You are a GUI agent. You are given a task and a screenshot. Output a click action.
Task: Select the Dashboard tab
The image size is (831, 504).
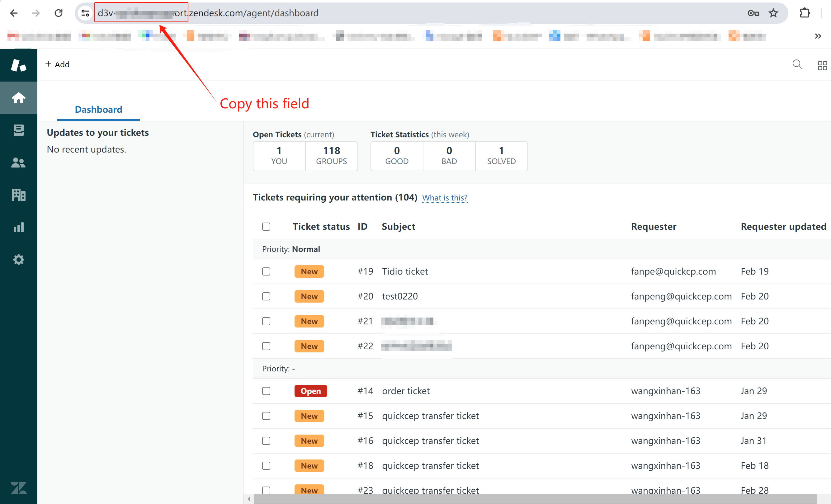[98, 110]
